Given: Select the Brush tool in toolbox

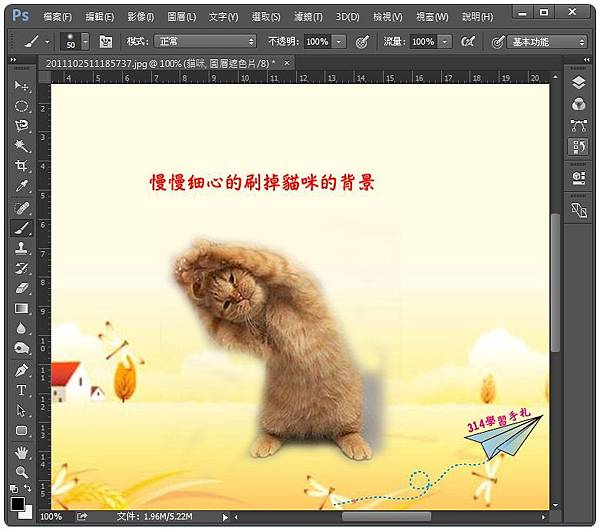Looking at the screenshot, I should pos(21,228).
